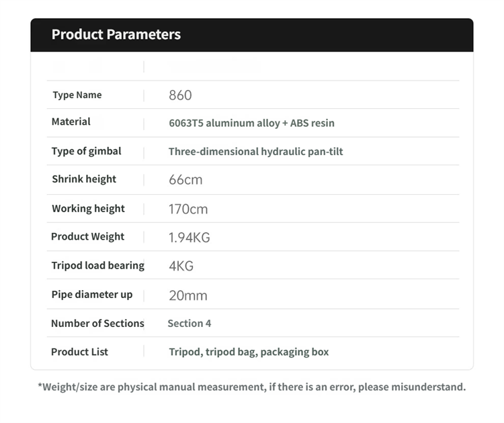
Task: Select the Product Weight label
Action: (x=88, y=237)
